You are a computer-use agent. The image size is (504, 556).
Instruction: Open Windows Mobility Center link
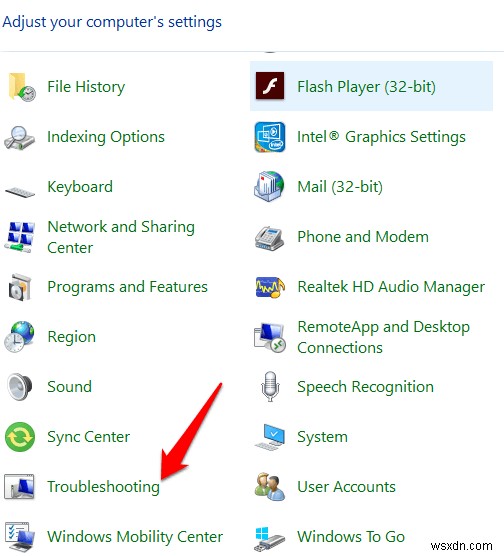(135, 537)
